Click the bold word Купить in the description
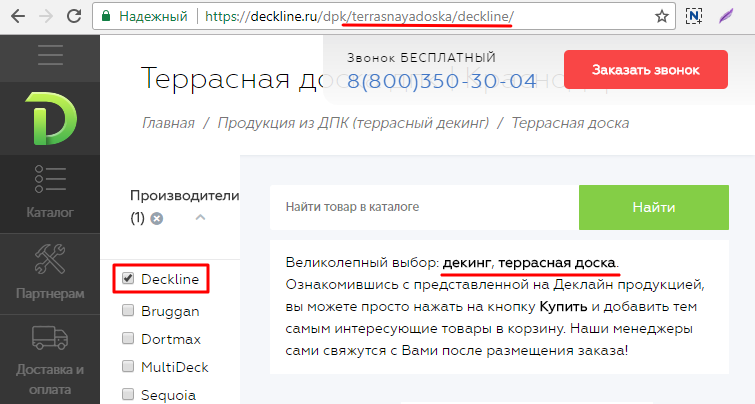The image size is (755, 404). click(563, 307)
